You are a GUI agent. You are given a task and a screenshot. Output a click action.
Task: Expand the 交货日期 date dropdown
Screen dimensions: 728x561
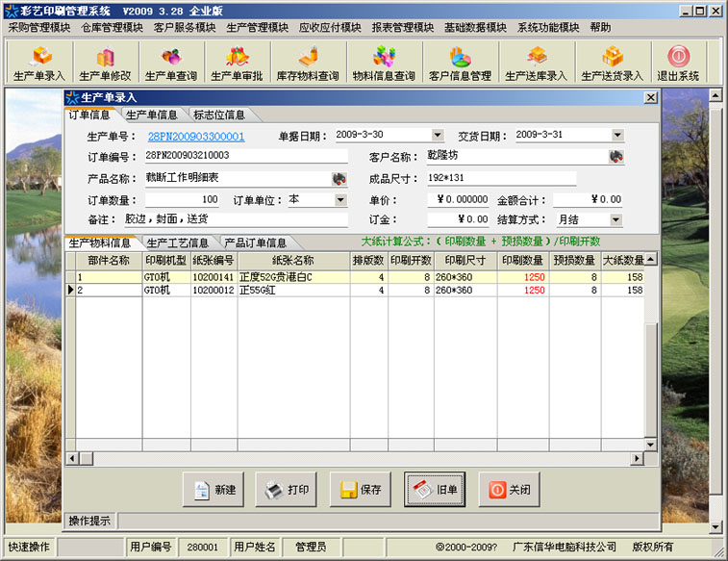point(617,136)
